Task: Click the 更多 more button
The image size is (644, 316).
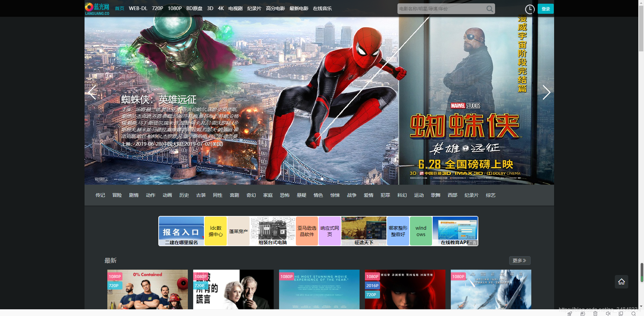Action: (x=520, y=261)
